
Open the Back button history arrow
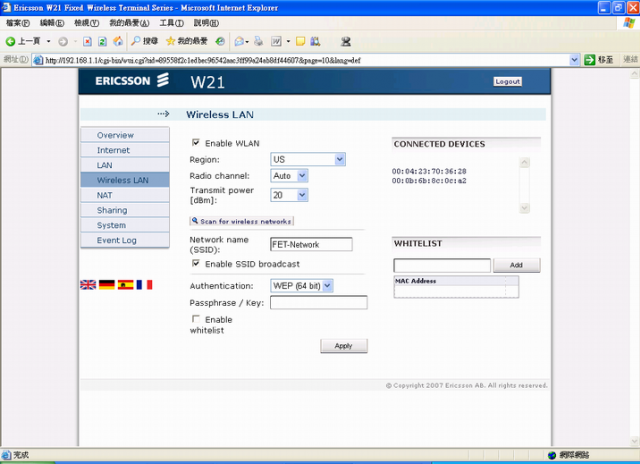[49, 41]
